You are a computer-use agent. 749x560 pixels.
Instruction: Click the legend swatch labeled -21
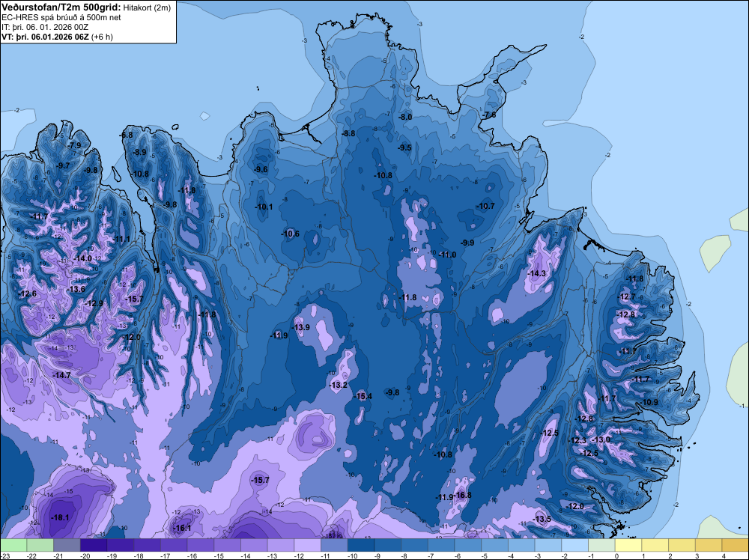(x=67, y=545)
